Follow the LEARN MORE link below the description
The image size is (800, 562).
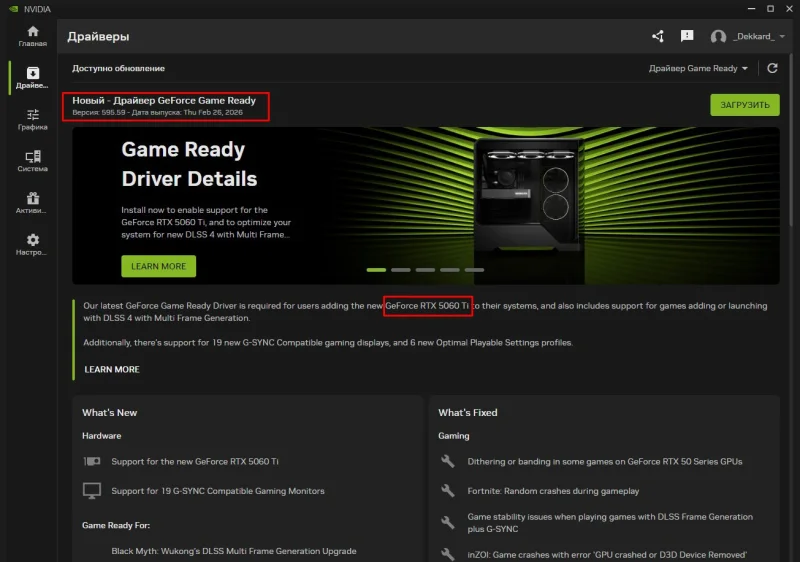coord(112,369)
